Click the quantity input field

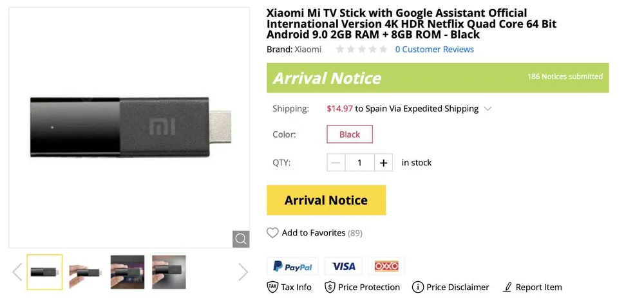359,163
